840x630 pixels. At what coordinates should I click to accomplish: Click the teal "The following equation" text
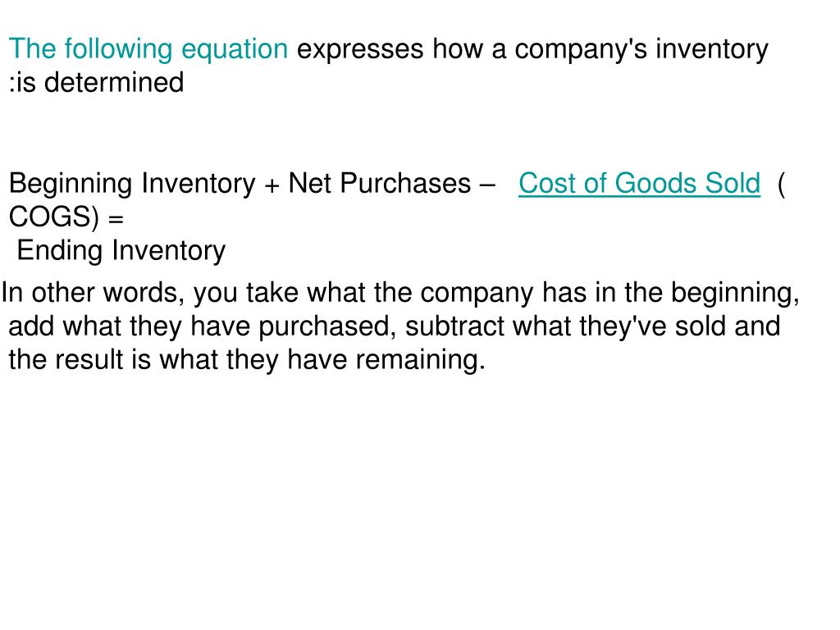click(x=148, y=49)
